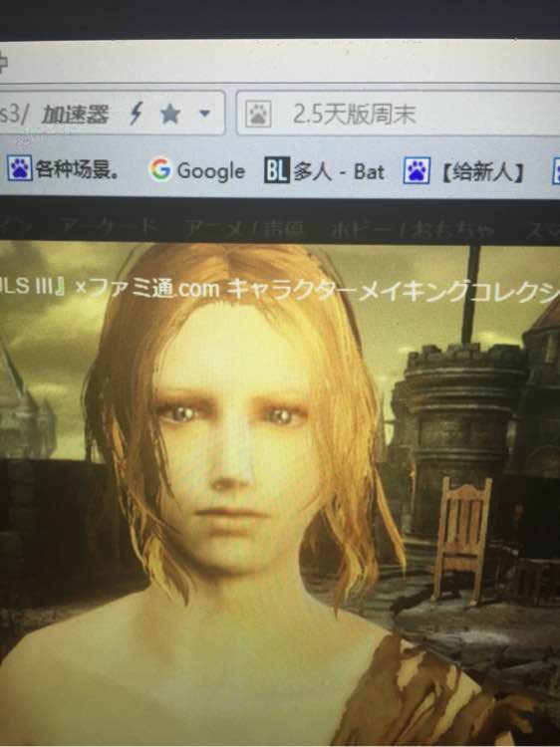Open the dropdown arrow beside the star
The image size is (560, 747).
point(204,114)
